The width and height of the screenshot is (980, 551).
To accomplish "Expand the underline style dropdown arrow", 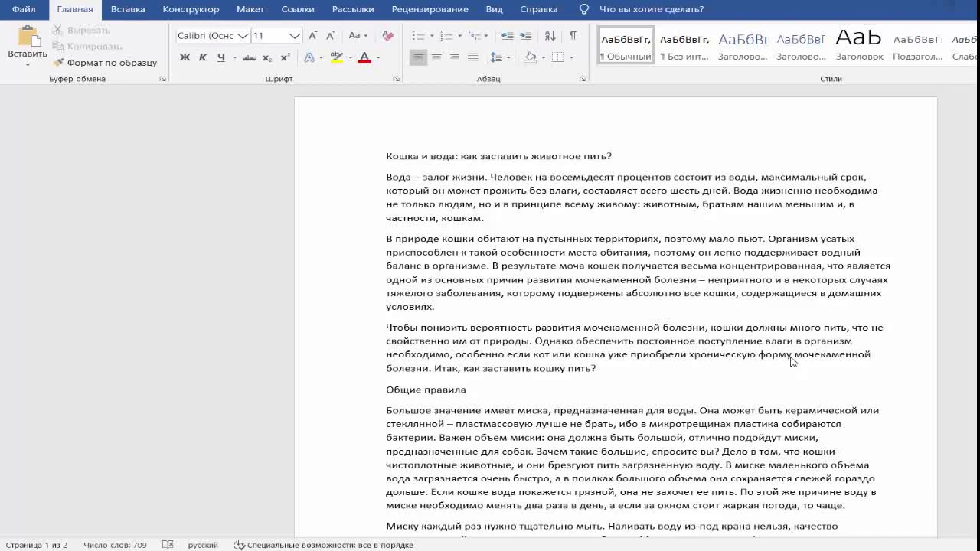I will tap(234, 57).
